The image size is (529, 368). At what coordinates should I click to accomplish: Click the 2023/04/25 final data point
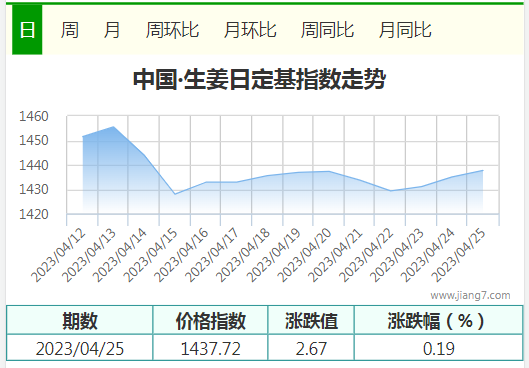point(483,170)
